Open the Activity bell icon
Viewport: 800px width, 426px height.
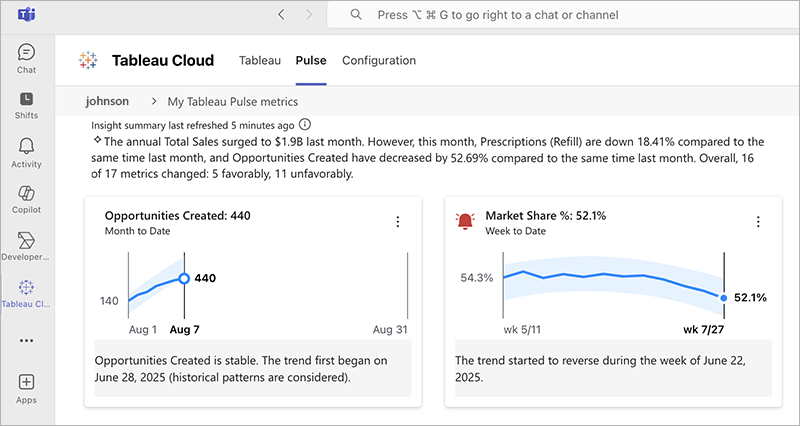click(27, 151)
